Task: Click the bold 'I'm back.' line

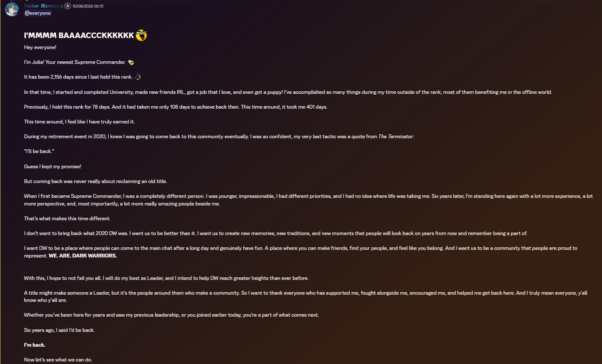Action: [x=35, y=345]
